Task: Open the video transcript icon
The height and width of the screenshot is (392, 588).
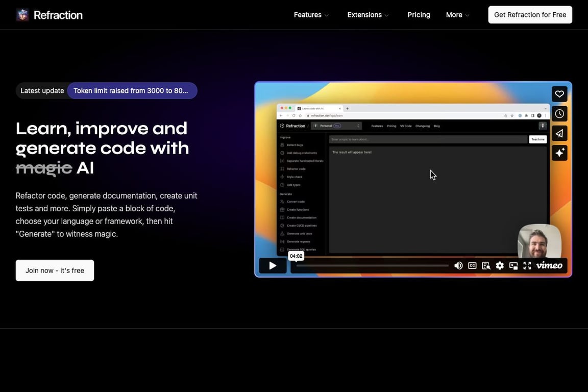Action: coord(486,265)
